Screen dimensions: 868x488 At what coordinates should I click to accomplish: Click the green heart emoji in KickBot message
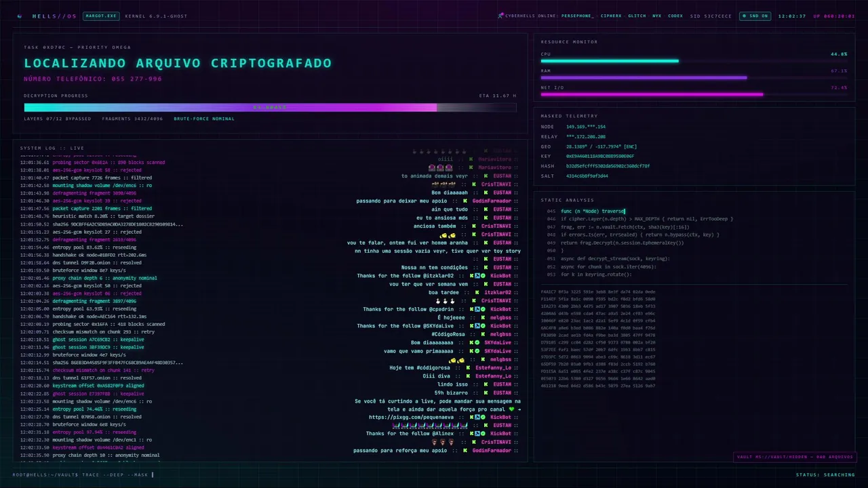click(512, 409)
